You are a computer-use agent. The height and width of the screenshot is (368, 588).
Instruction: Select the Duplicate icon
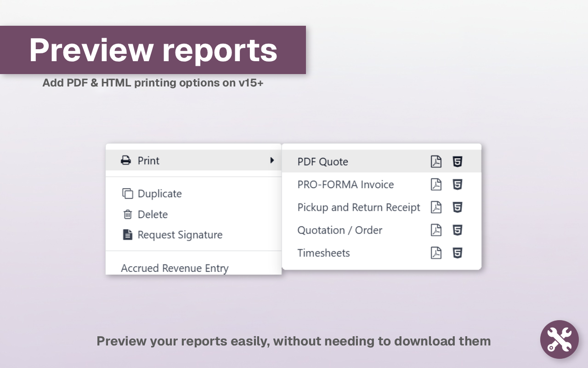[128, 194]
